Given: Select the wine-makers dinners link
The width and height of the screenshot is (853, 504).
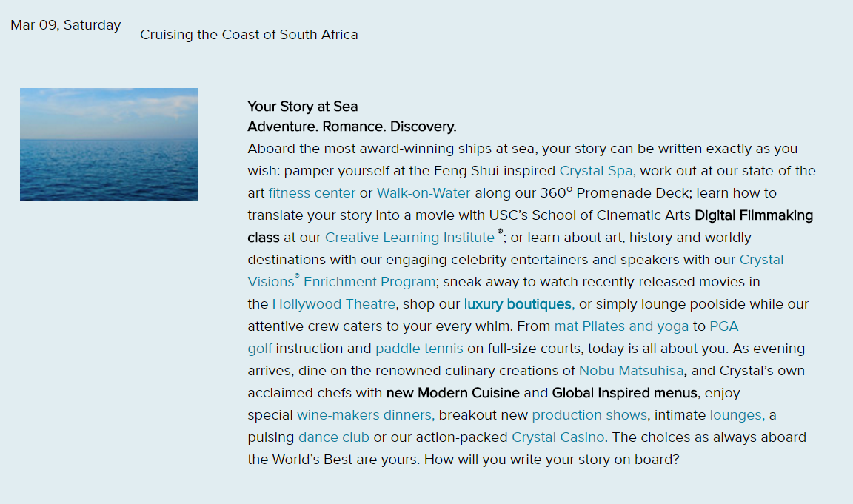Looking at the screenshot, I should 366,415.
